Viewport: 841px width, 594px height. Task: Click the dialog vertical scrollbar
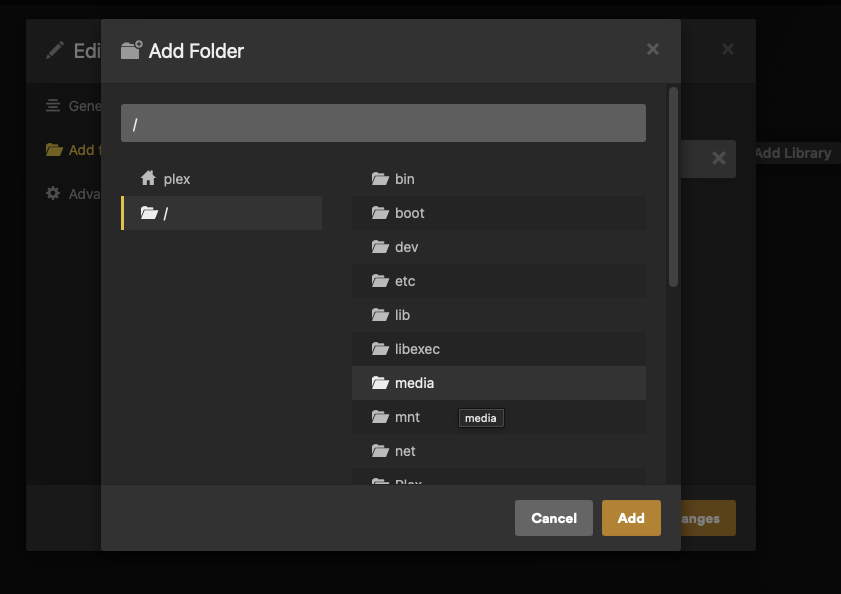tap(673, 187)
